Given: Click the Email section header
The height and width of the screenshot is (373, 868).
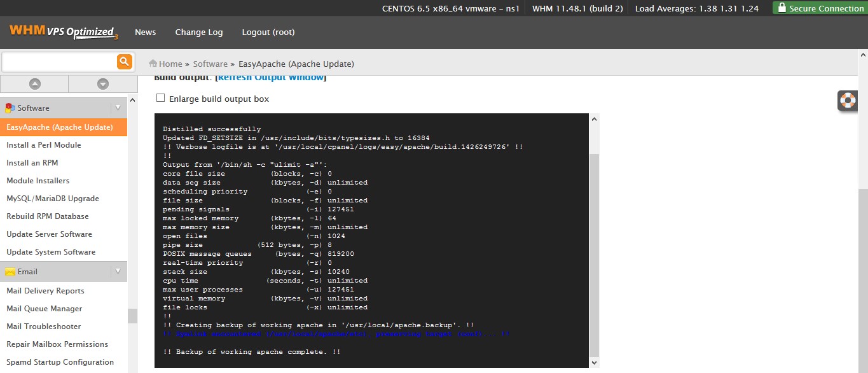Looking at the screenshot, I should click(64, 271).
